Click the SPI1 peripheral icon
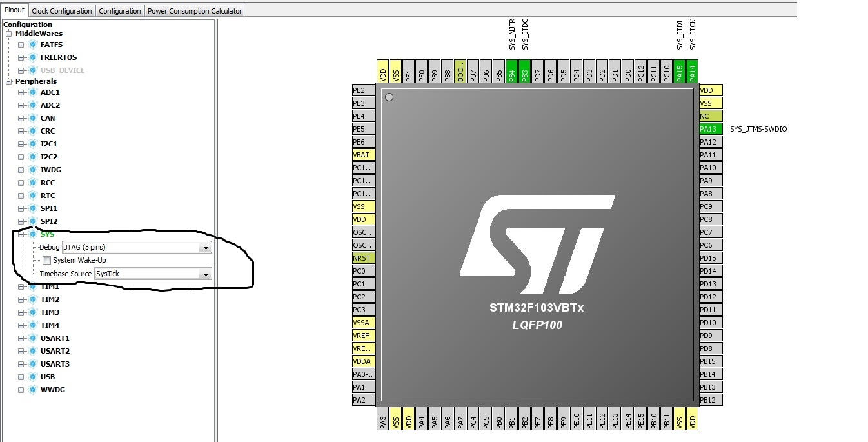This screenshot has height=442, width=868. pos(32,208)
